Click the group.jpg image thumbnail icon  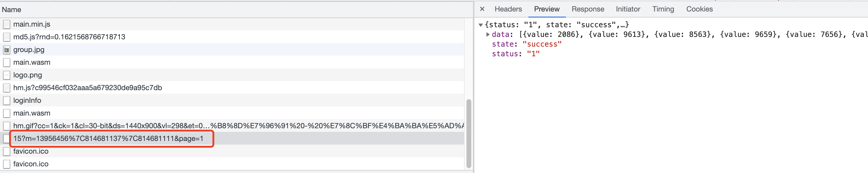tap(6, 50)
